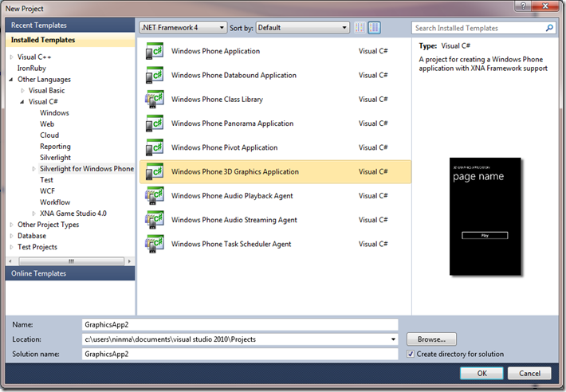
Task: Click the OK button
Action: [x=481, y=373]
